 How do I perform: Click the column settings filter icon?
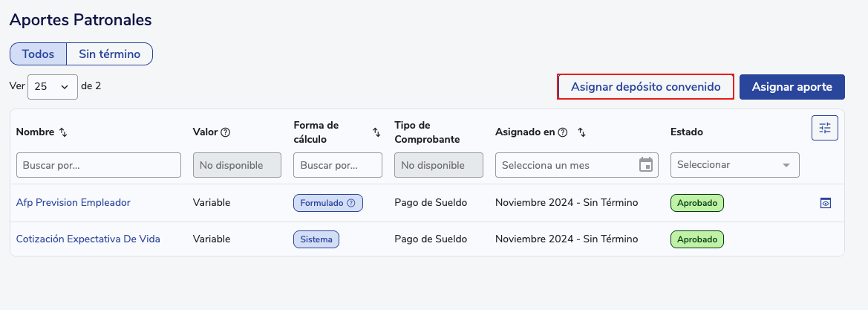(x=824, y=128)
